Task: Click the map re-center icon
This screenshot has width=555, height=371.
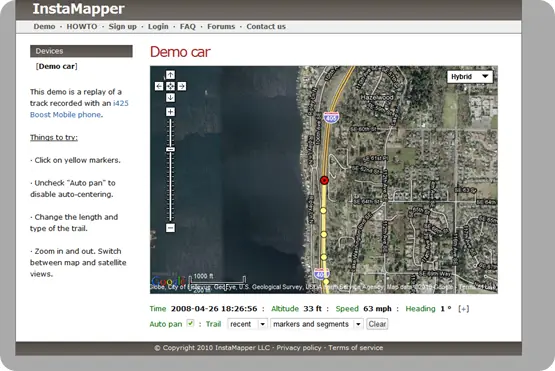Action: point(170,86)
